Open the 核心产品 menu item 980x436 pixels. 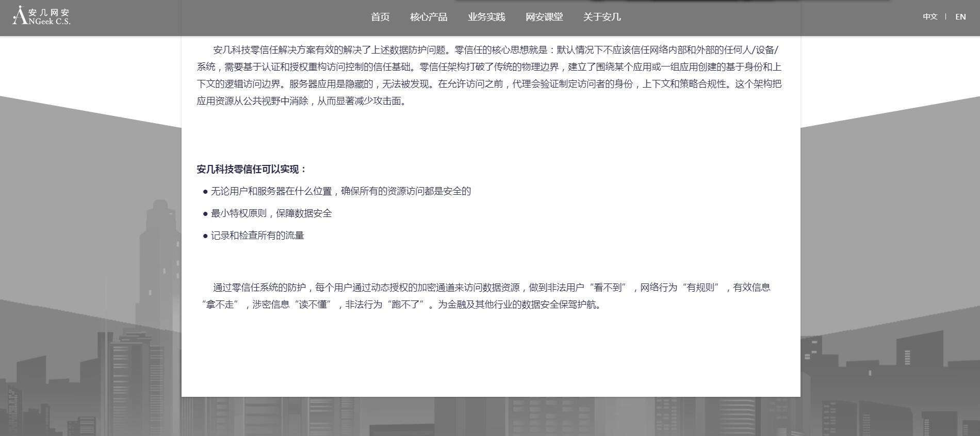429,17
